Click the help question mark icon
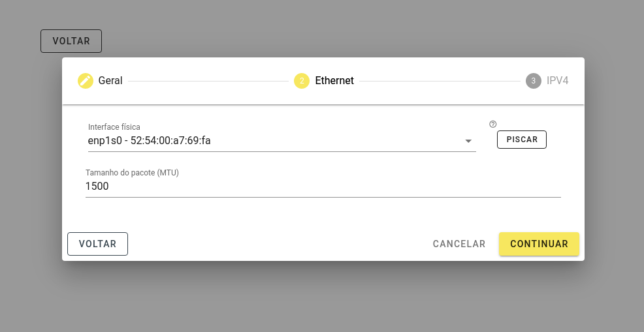The width and height of the screenshot is (644, 332). (493, 125)
